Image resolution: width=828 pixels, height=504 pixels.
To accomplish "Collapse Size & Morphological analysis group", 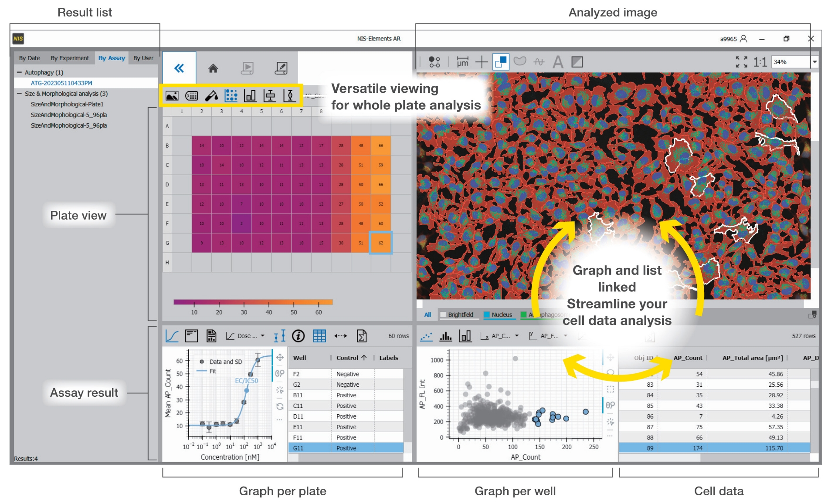I will (19, 94).
